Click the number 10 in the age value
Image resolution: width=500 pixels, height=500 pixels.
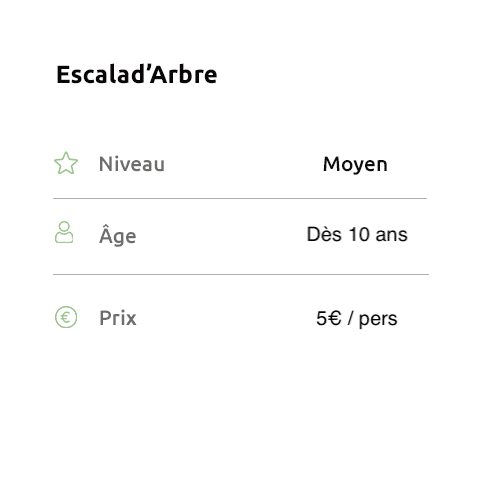coord(359,234)
